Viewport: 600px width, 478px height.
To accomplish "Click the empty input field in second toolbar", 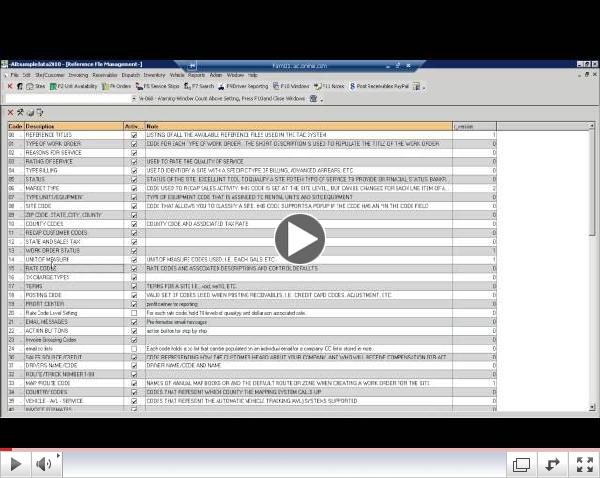I will click(x=69, y=99).
